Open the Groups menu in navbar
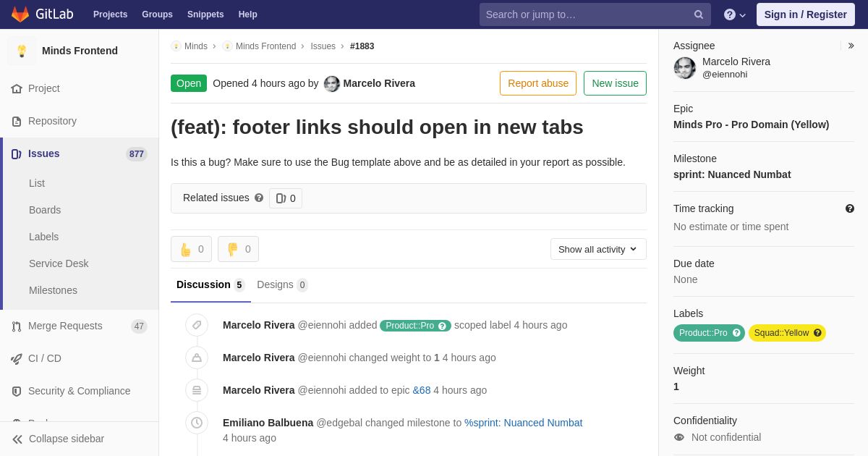Image resolution: width=868 pixels, height=456 pixels. 157,14
